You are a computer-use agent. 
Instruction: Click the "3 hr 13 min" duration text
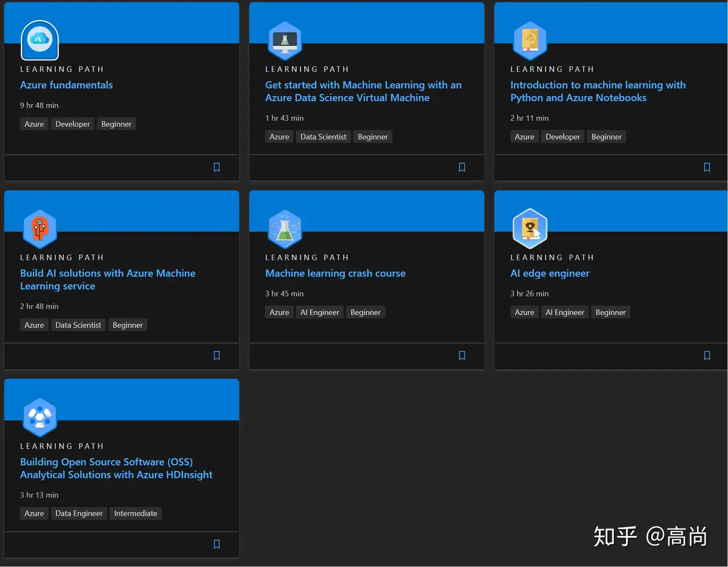[39, 495]
